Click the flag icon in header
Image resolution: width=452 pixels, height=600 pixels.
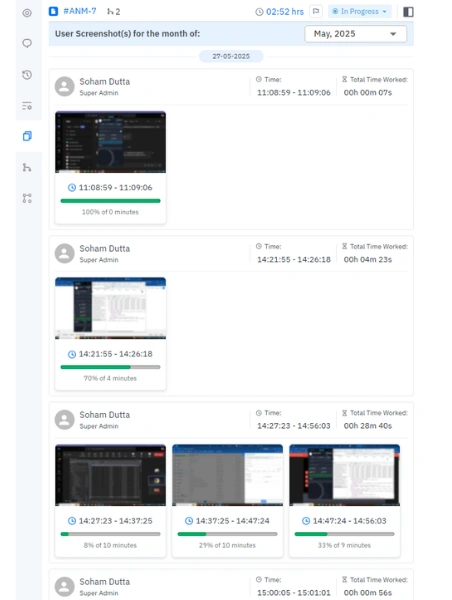click(316, 11)
